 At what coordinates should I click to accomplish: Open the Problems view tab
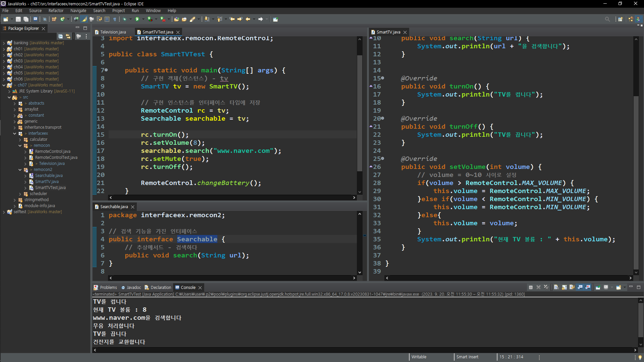click(108, 287)
